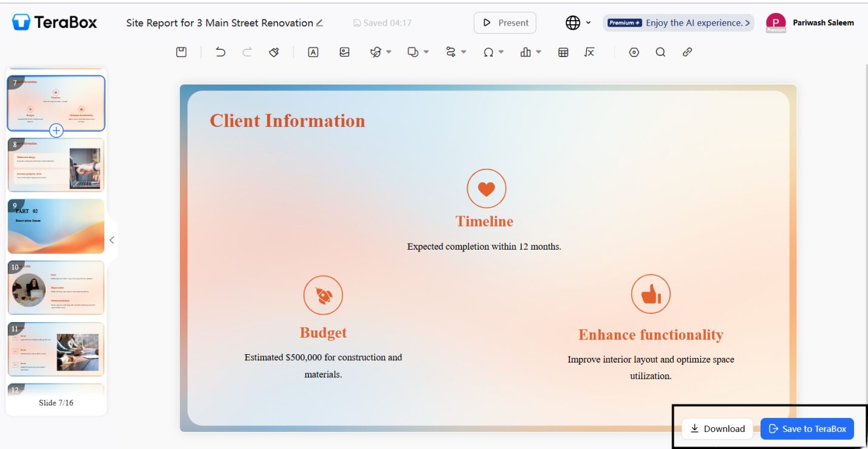This screenshot has width=868, height=449.
Task: Click the link icon in toolbar
Action: (687, 52)
